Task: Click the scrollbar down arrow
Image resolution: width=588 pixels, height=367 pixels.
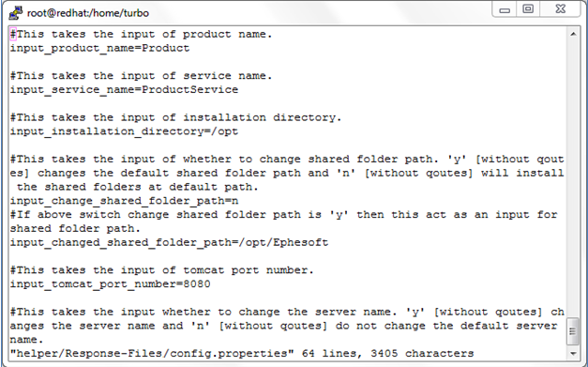Action: 573,354
